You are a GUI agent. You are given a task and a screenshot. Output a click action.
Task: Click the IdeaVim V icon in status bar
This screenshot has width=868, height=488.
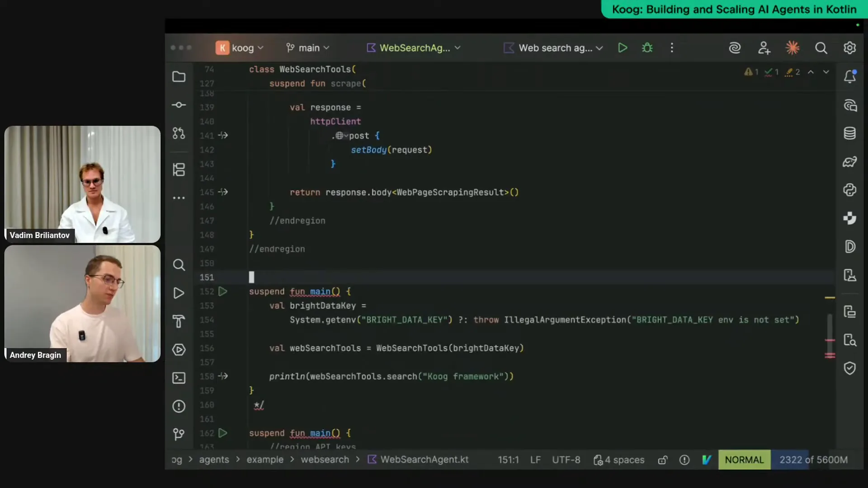(x=707, y=460)
